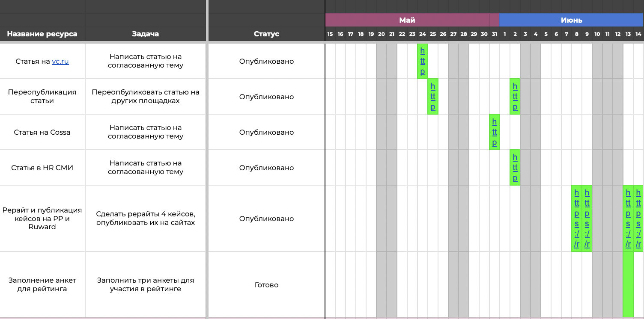Click the date 15 column header
This screenshot has height=319, width=644.
[330, 34]
